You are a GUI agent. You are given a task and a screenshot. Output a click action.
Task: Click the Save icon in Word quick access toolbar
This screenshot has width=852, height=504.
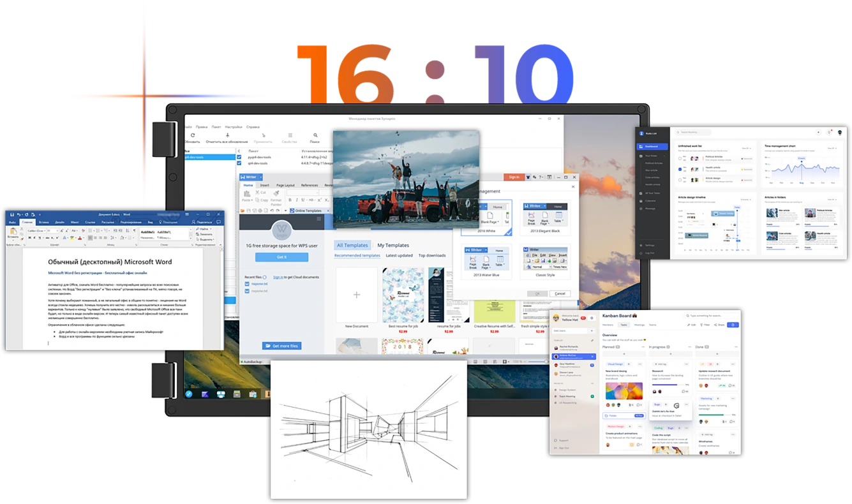11,214
